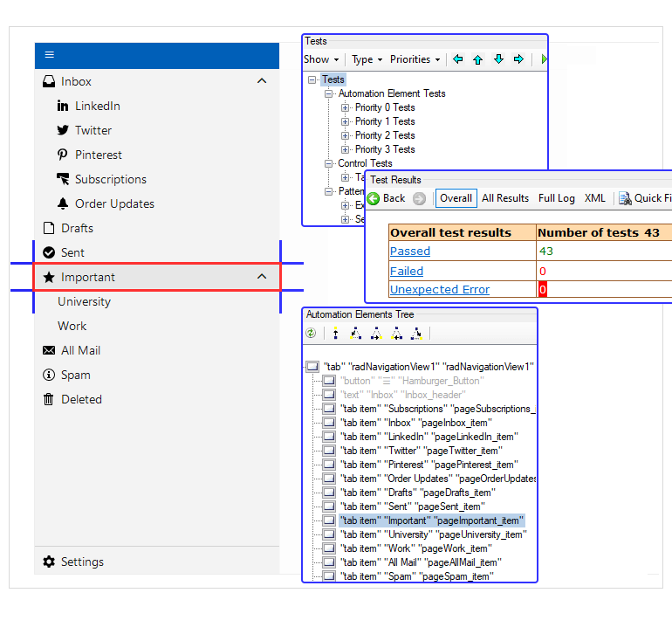Screen dimensions: 672x641
Task: Open the Priorities dropdown in Tests panel
Action: tap(415, 59)
